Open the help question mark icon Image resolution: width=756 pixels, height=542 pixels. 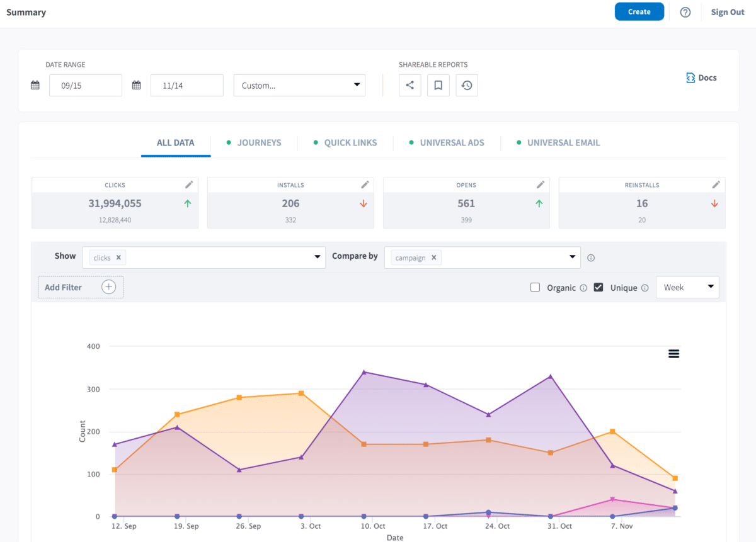click(685, 12)
